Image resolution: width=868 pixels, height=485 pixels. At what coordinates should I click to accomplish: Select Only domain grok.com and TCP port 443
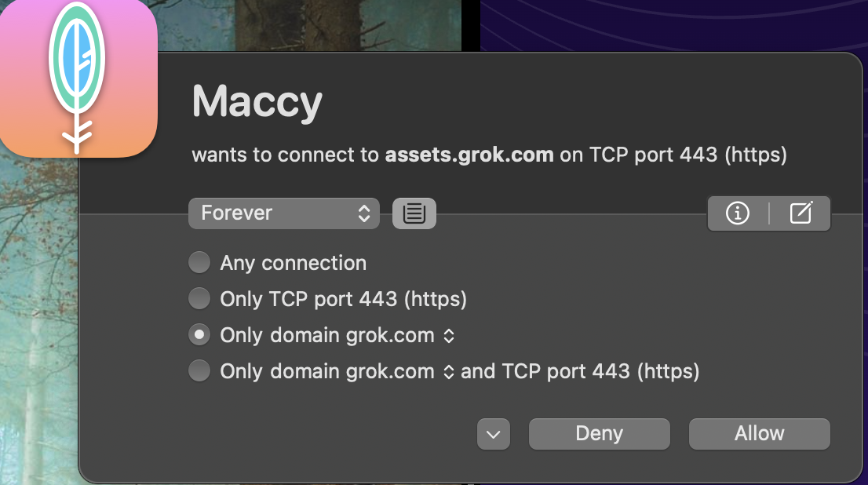pos(199,371)
